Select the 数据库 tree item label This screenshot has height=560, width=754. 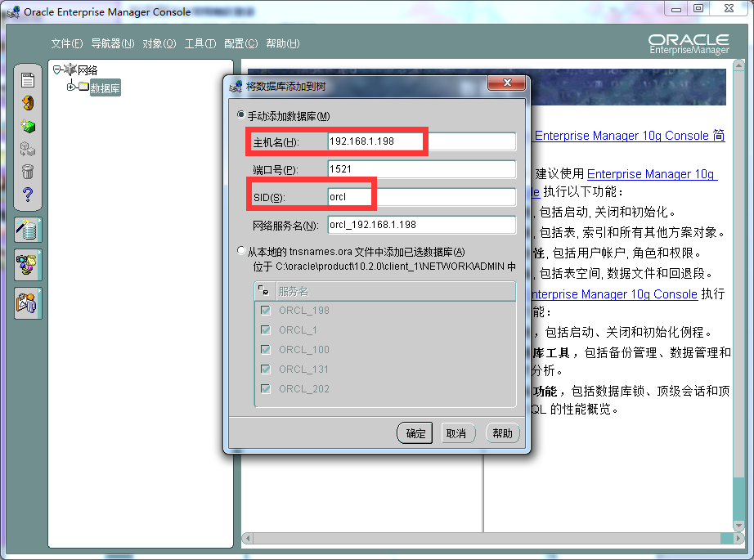coord(105,88)
